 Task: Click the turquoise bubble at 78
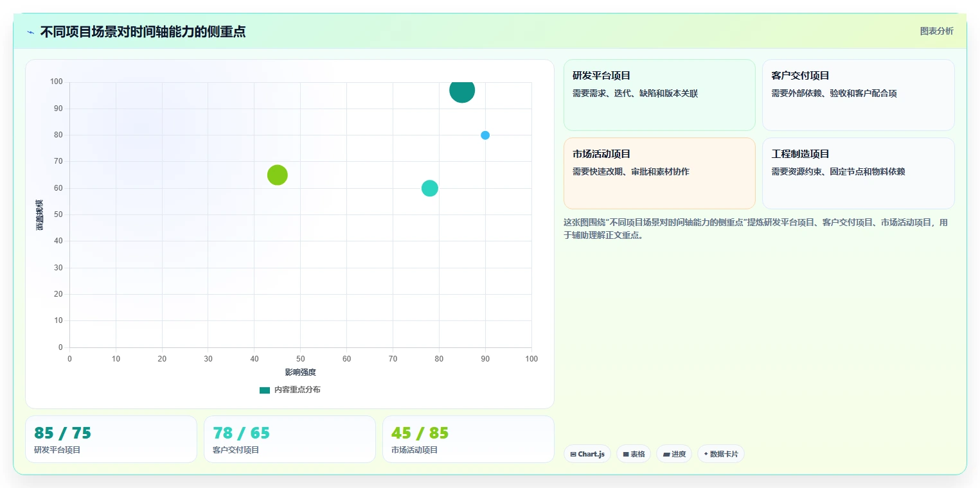(x=430, y=188)
